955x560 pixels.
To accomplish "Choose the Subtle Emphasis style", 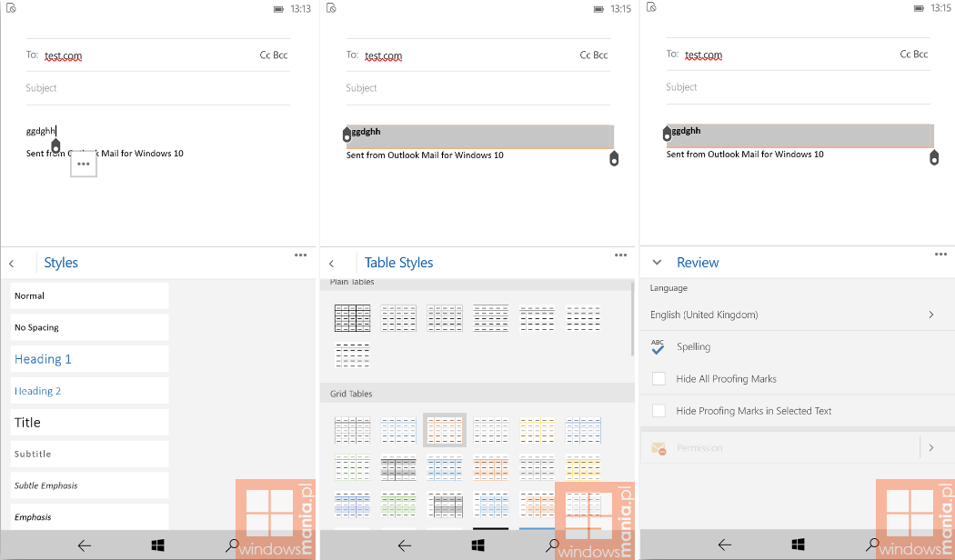I will pyautogui.click(x=89, y=485).
